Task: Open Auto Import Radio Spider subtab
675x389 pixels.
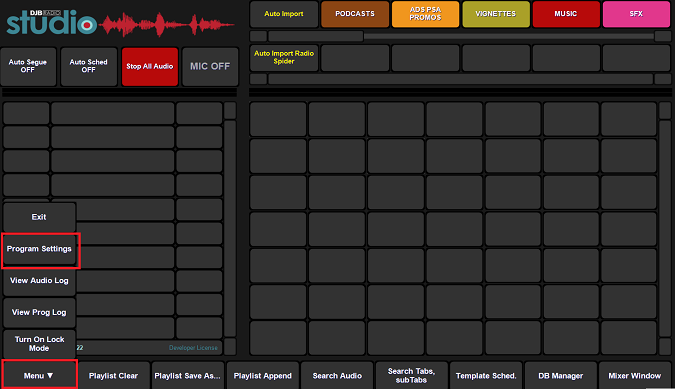Action: click(x=284, y=57)
